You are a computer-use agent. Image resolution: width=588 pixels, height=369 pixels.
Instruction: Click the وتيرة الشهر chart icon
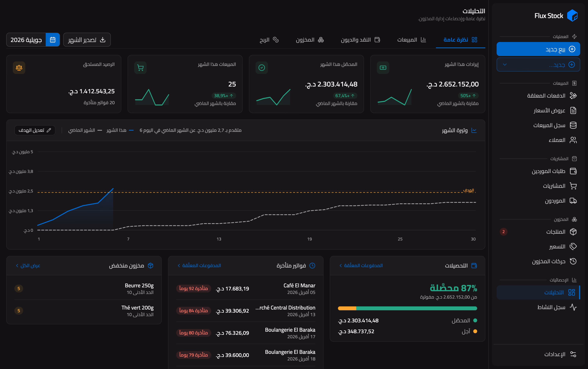[x=474, y=130]
